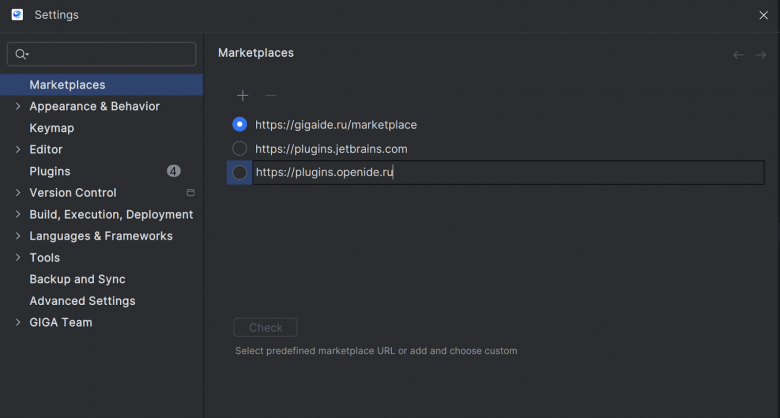Select the gigaide.ru marketplace radio button

tap(240, 125)
